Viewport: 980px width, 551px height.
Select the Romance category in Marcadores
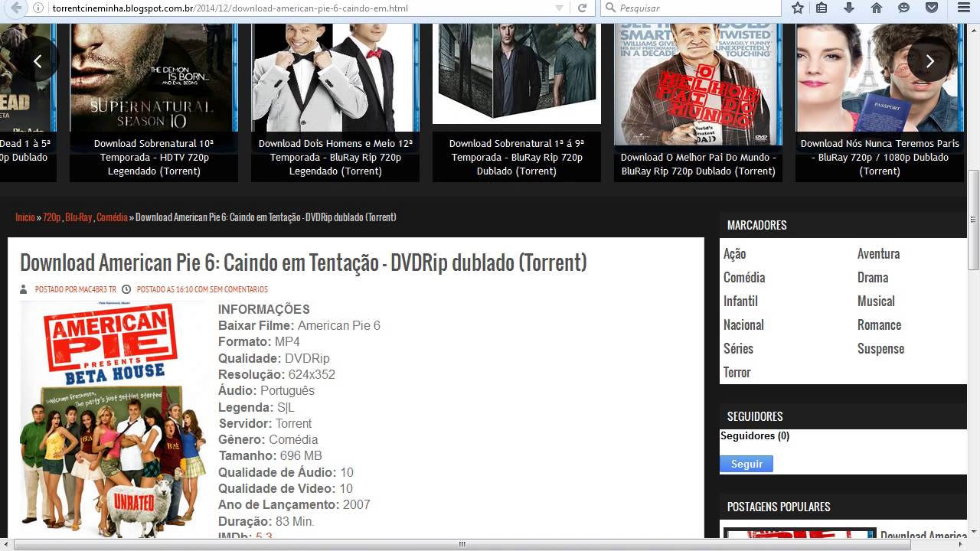[879, 324]
